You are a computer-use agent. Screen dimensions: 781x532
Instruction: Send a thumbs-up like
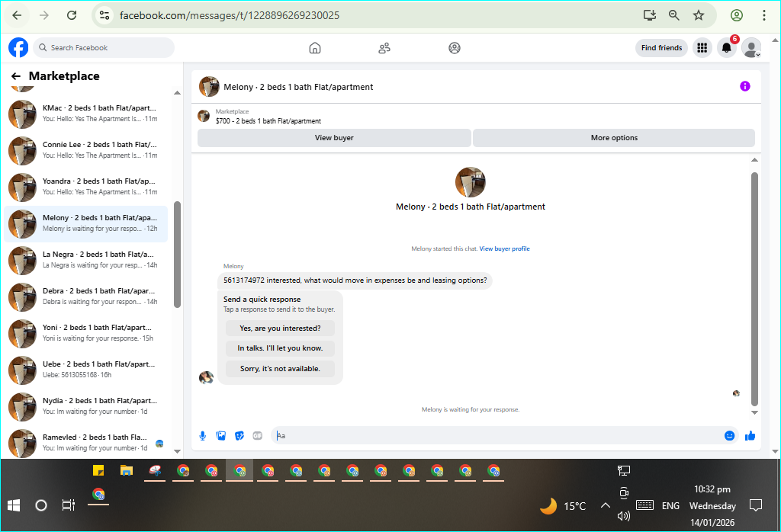(x=750, y=436)
